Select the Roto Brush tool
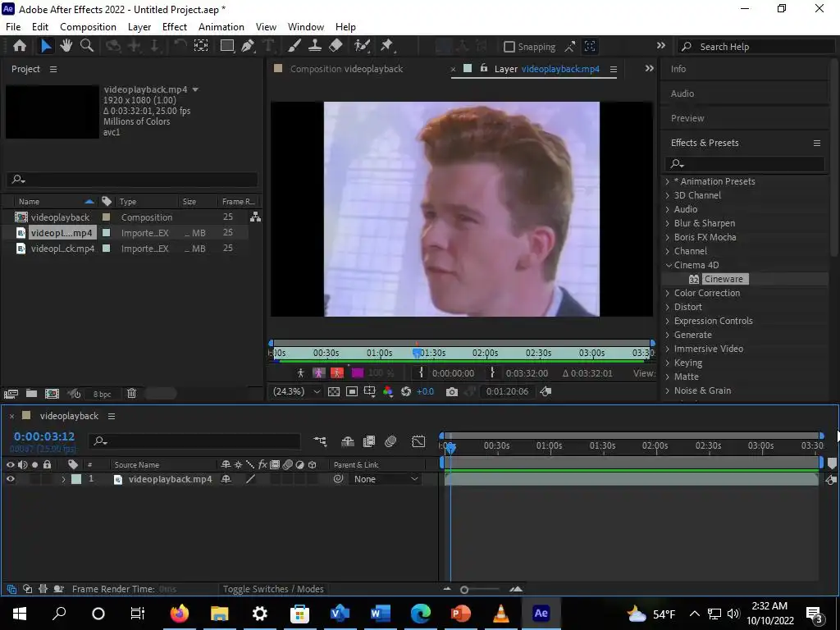 click(362, 46)
